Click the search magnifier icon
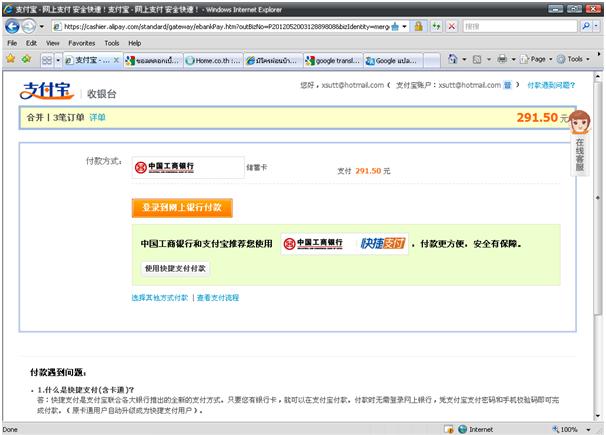The width and height of the screenshot is (606, 435). coord(586,26)
